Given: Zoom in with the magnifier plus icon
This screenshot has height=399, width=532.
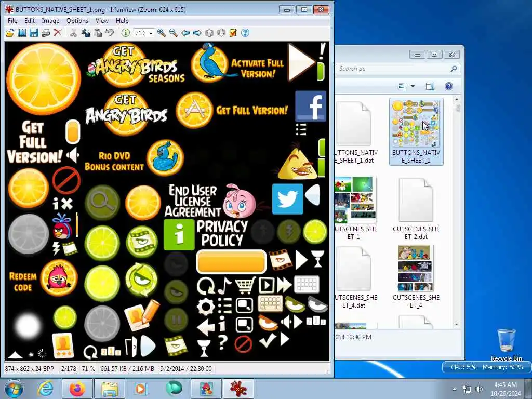Looking at the screenshot, I should coord(162,33).
